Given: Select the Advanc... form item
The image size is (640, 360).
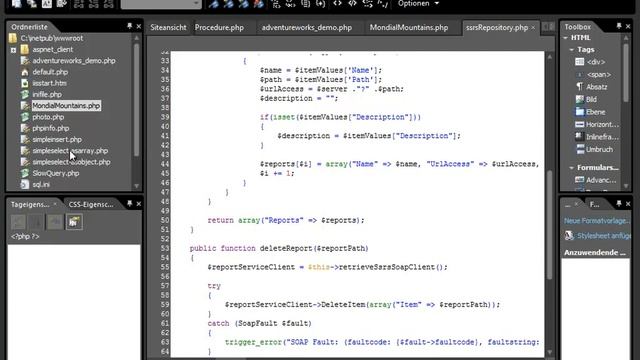Looking at the screenshot, I should [x=596, y=180].
